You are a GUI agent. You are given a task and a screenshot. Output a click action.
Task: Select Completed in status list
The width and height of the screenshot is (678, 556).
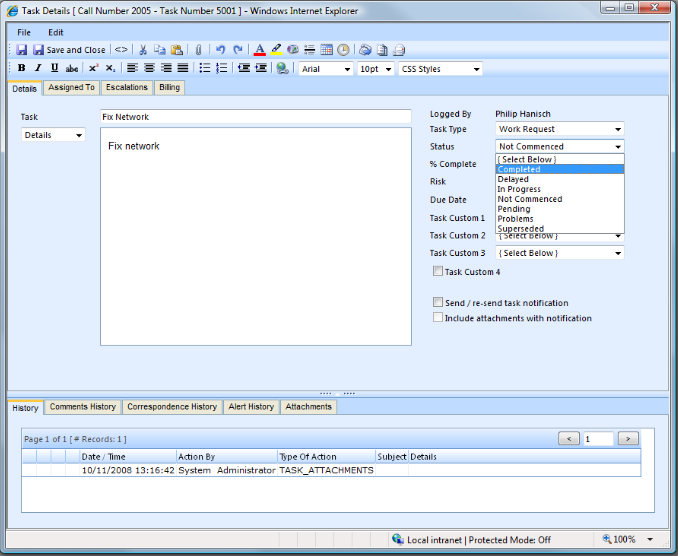click(x=560, y=169)
